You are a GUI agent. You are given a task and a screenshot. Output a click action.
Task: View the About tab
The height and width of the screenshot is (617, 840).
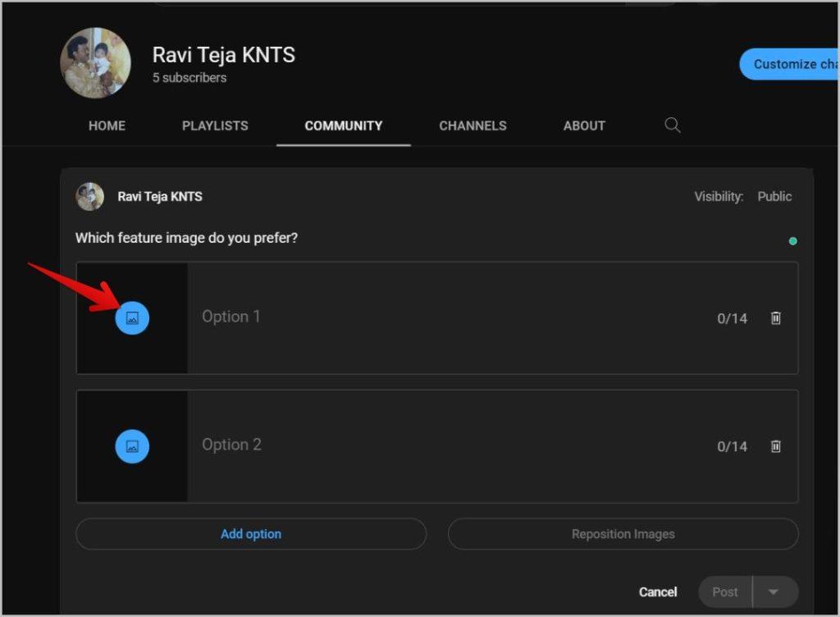pyautogui.click(x=584, y=126)
